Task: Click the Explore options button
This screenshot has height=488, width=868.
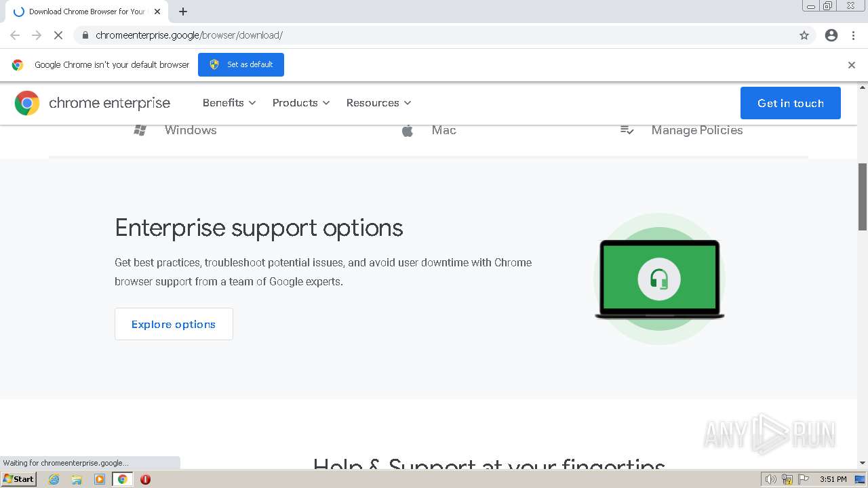Action: click(174, 324)
